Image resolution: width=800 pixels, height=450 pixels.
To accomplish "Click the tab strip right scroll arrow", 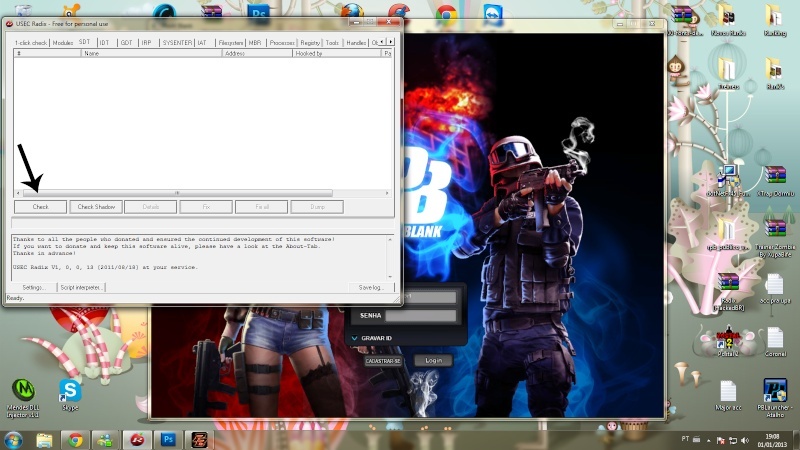I will tap(391, 42).
